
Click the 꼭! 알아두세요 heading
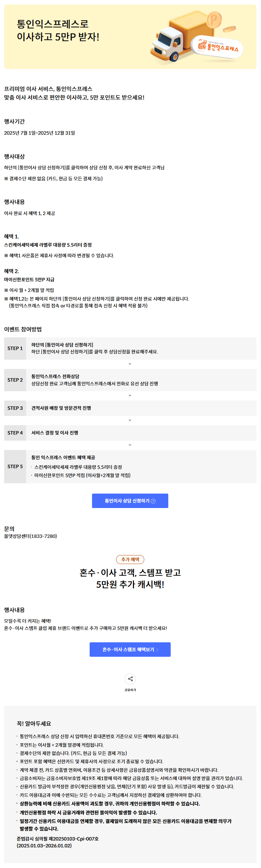click(x=34, y=723)
